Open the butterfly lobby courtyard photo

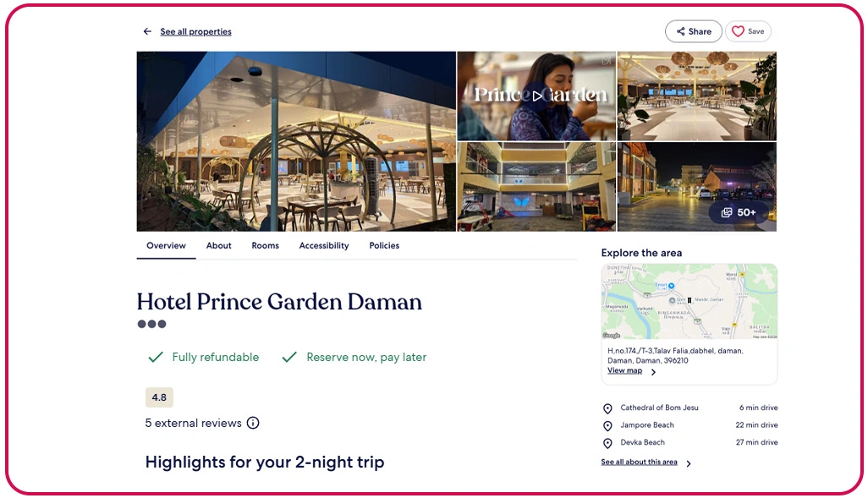pyautogui.click(x=536, y=187)
